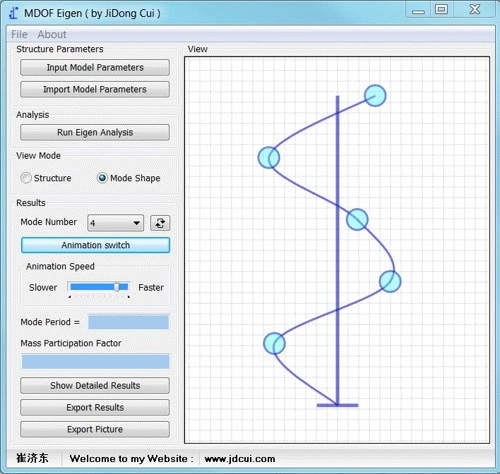Open the About menu
This screenshot has height=474, width=500.
[x=52, y=34]
